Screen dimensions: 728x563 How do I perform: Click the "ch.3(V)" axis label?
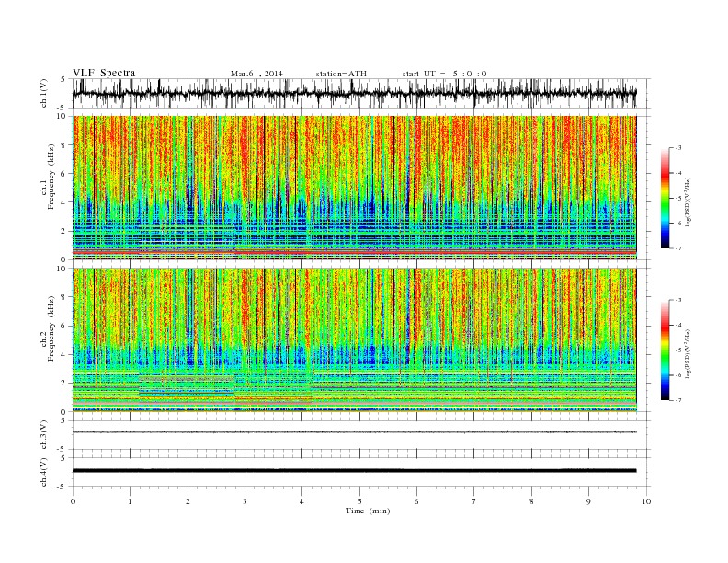point(44,435)
